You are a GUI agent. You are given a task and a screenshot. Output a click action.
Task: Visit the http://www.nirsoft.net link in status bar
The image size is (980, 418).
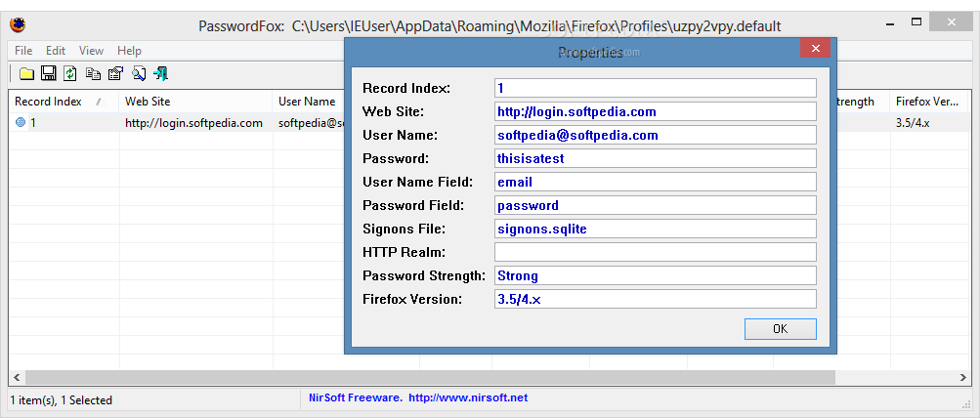tap(468, 397)
